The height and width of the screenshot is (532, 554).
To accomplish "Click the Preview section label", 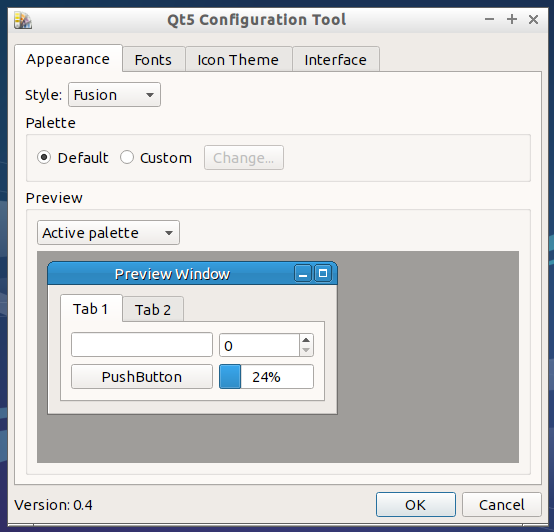I will [x=54, y=198].
